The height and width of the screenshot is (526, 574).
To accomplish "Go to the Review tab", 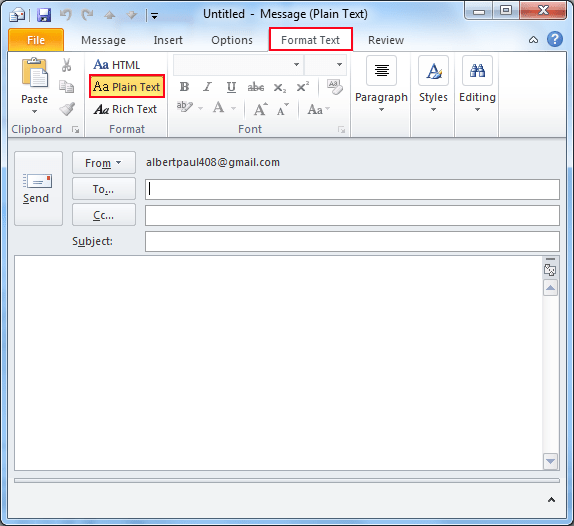I will pyautogui.click(x=386, y=40).
